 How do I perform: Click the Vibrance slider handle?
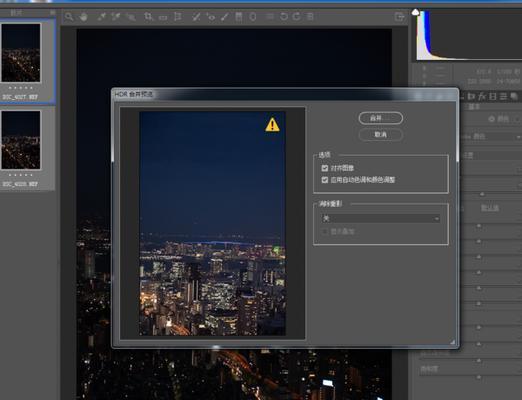pyautogui.click(x=479, y=360)
